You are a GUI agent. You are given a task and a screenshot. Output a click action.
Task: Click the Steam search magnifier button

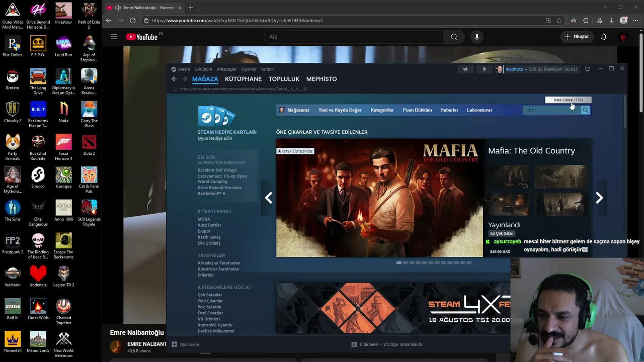pos(585,110)
